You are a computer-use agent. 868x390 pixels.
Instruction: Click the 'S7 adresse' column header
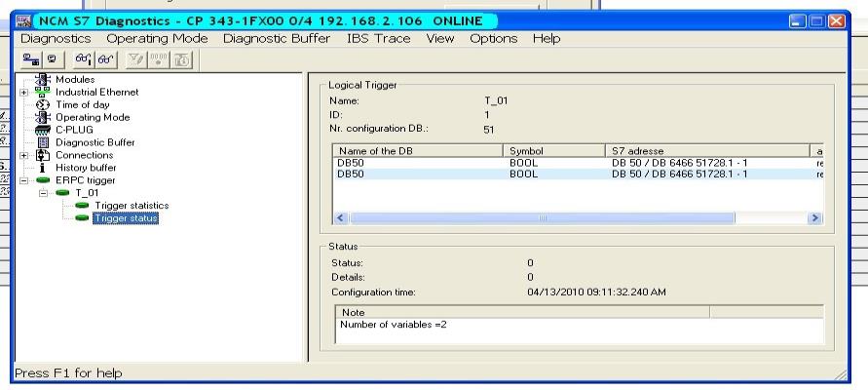click(707, 151)
